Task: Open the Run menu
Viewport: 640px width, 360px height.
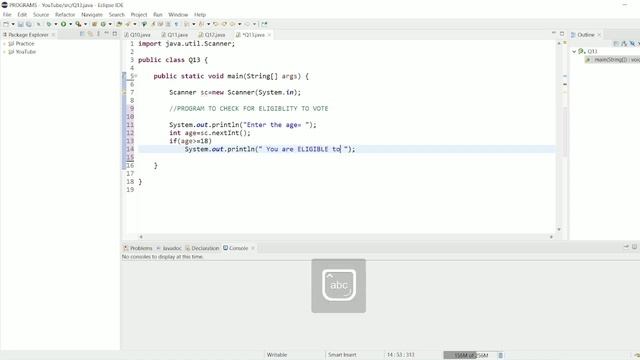Action: 158,15
